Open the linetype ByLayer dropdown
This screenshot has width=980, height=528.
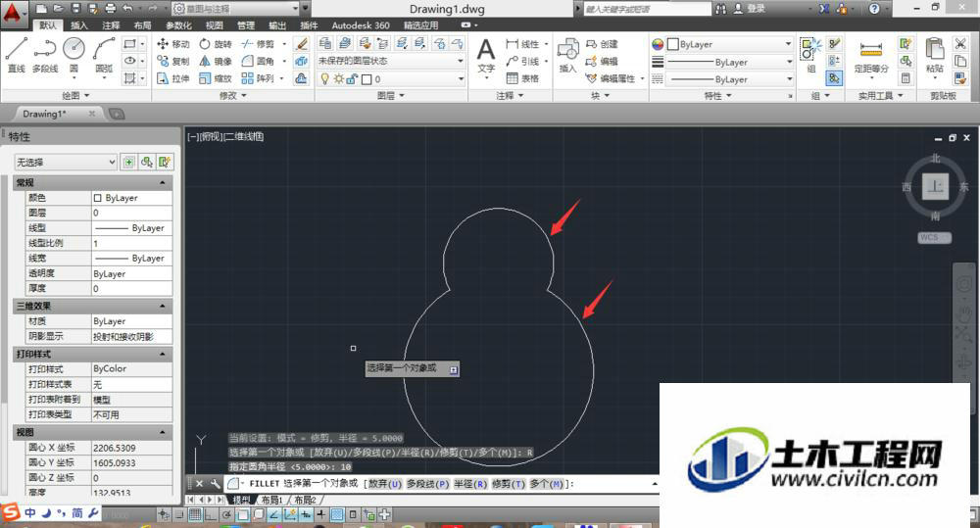click(x=730, y=79)
